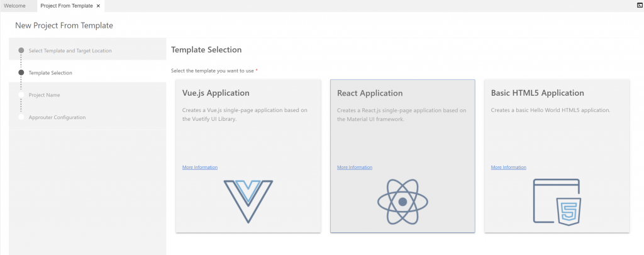Choose the Basic HTML5 Application template card

pyautogui.click(x=557, y=156)
